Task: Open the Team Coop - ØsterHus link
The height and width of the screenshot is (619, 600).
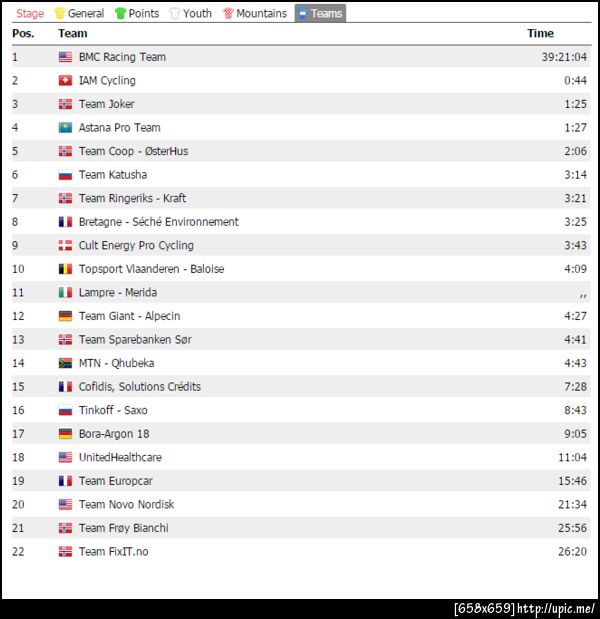Action: click(x=133, y=151)
